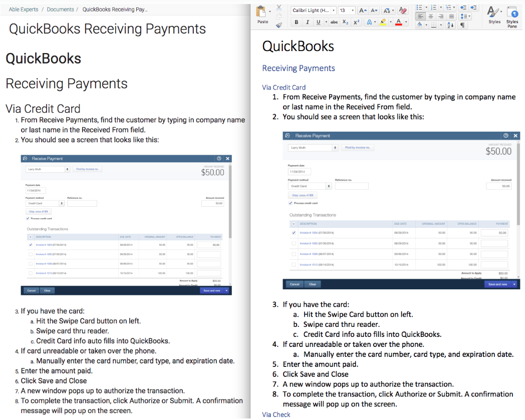Click the Paste clipboard icon
Screen dimensions: 525x420
click(261, 12)
